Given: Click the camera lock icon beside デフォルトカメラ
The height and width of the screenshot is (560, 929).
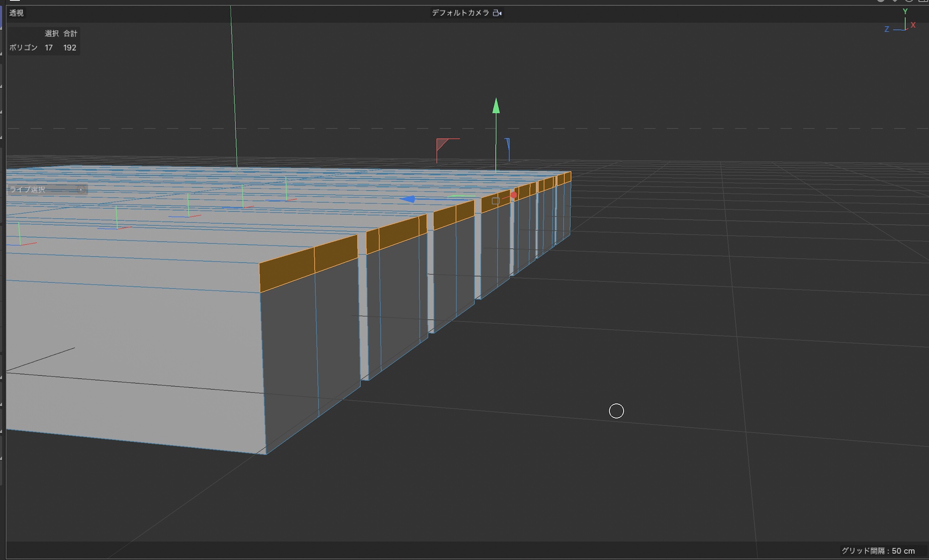Looking at the screenshot, I should (x=497, y=13).
